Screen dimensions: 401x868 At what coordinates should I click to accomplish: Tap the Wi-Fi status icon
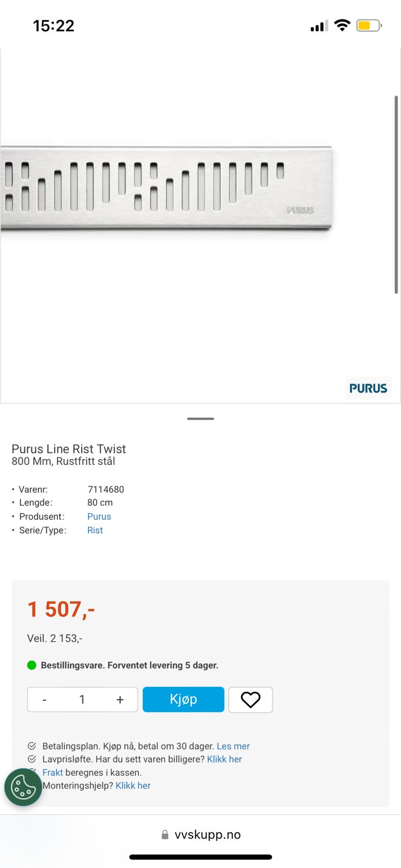pos(342,25)
